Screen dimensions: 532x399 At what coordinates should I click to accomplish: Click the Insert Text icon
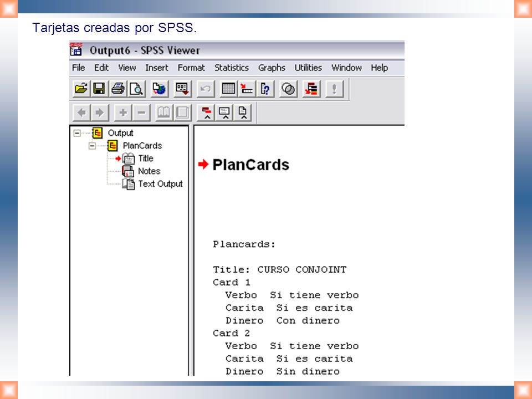pos(243,112)
